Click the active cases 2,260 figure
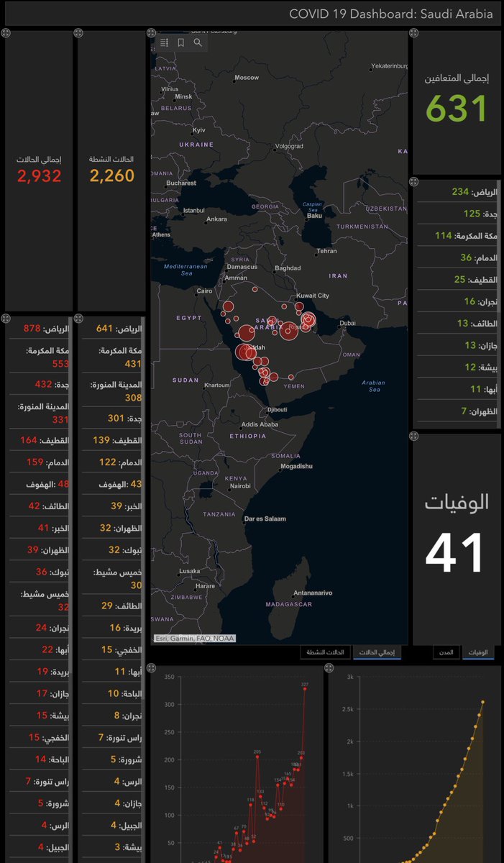The height and width of the screenshot is (863, 504). coord(112,175)
